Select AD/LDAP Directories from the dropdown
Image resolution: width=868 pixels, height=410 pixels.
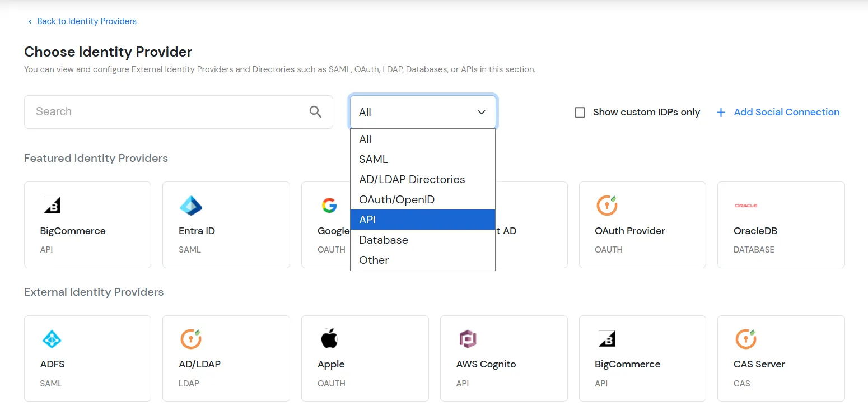coord(423,179)
